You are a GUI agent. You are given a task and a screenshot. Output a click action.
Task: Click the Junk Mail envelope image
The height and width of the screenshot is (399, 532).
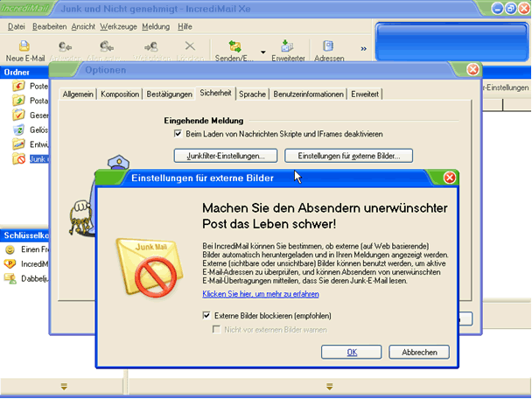coord(150,269)
